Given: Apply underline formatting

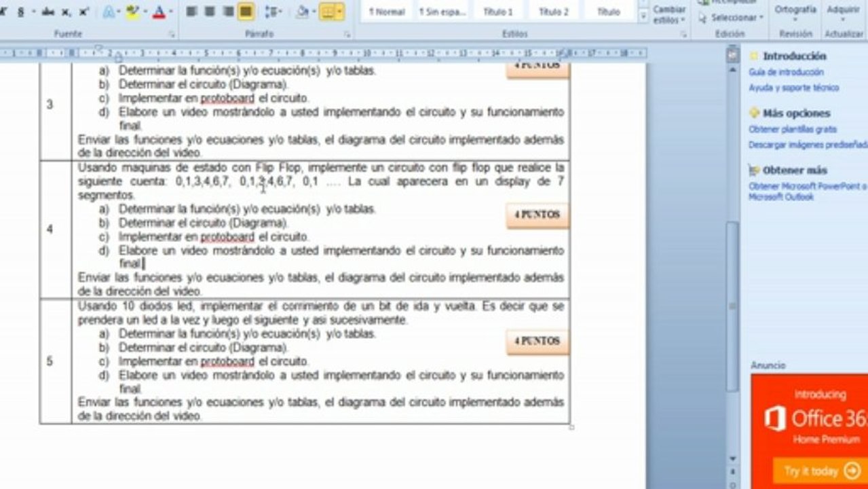Looking at the screenshot, I should (20, 12).
